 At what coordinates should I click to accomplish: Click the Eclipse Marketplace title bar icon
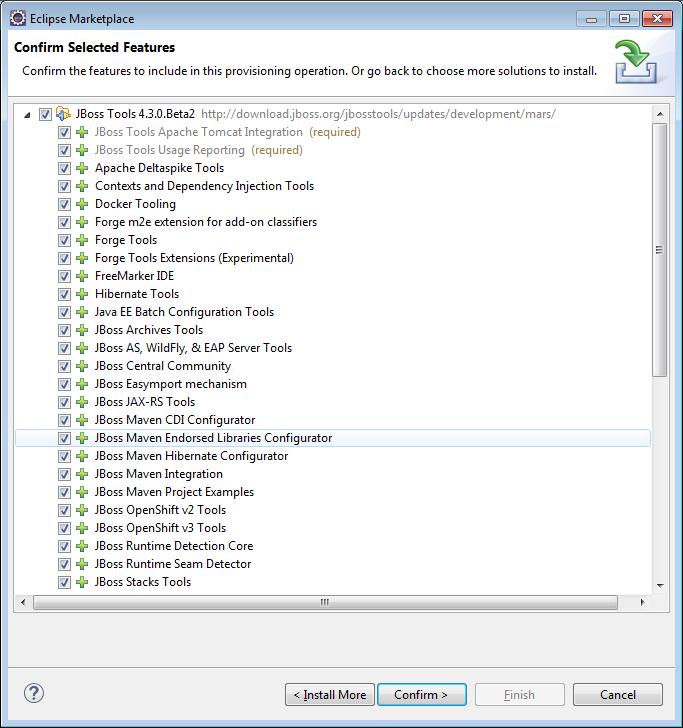(18, 18)
